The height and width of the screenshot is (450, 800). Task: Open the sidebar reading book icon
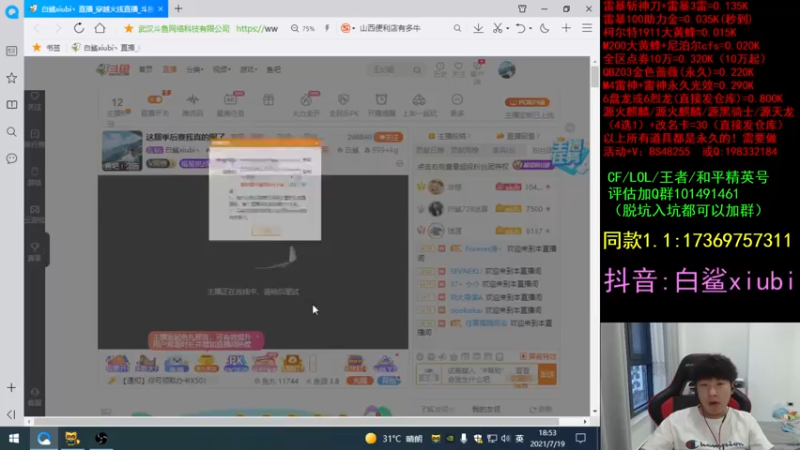[x=11, y=105]
